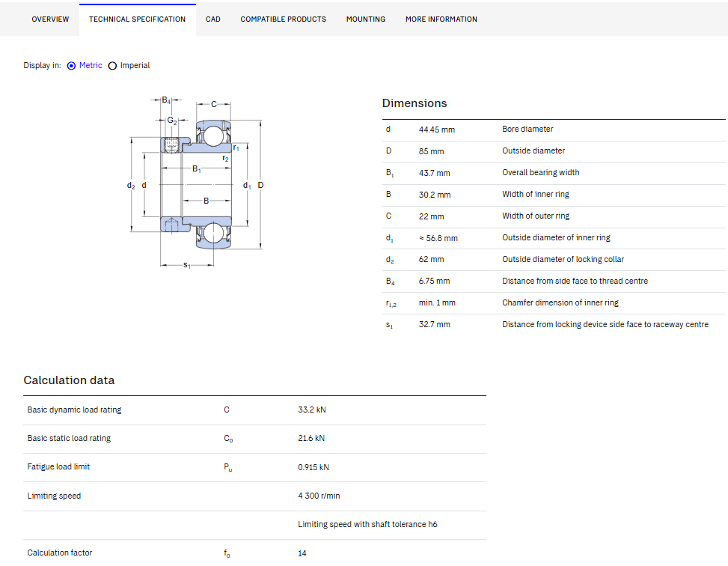Click the Calculation data heading
Viewport: 728px width, 566px height.
click(69, 380)
